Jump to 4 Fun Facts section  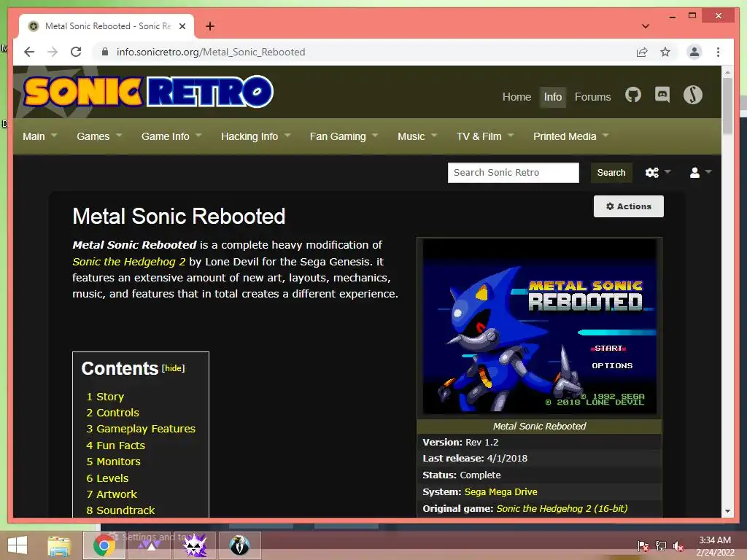point(116,446)
